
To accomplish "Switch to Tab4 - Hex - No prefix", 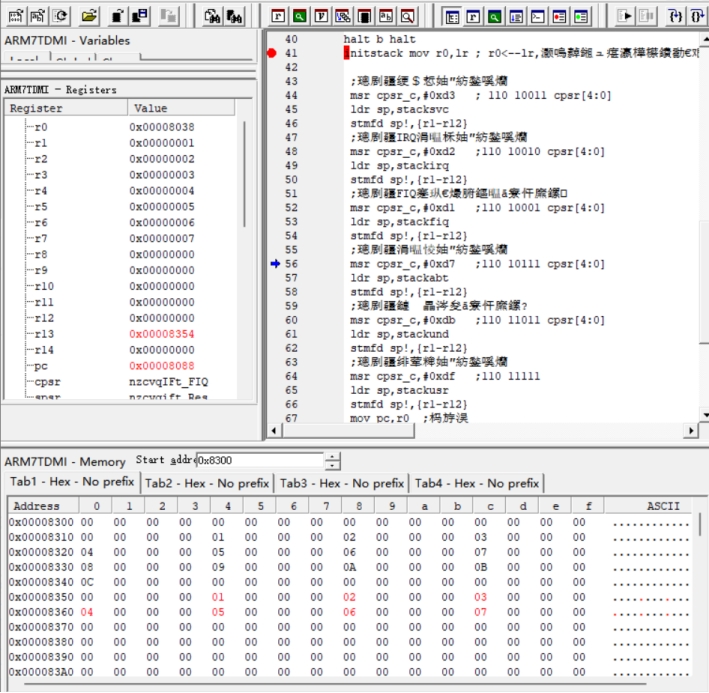I will click(x=477, y=483).
